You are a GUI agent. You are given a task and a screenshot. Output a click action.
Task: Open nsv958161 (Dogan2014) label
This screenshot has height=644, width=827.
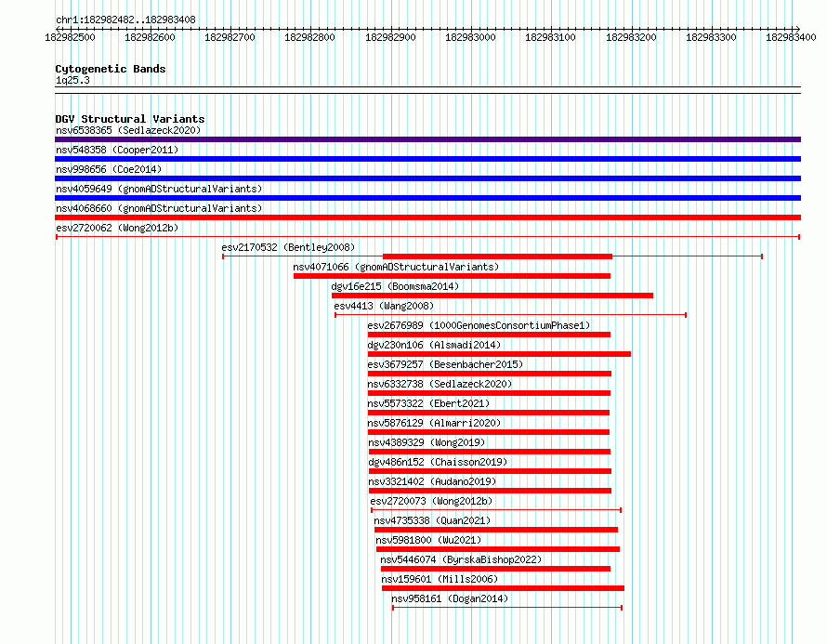click(x=450, y=598)
